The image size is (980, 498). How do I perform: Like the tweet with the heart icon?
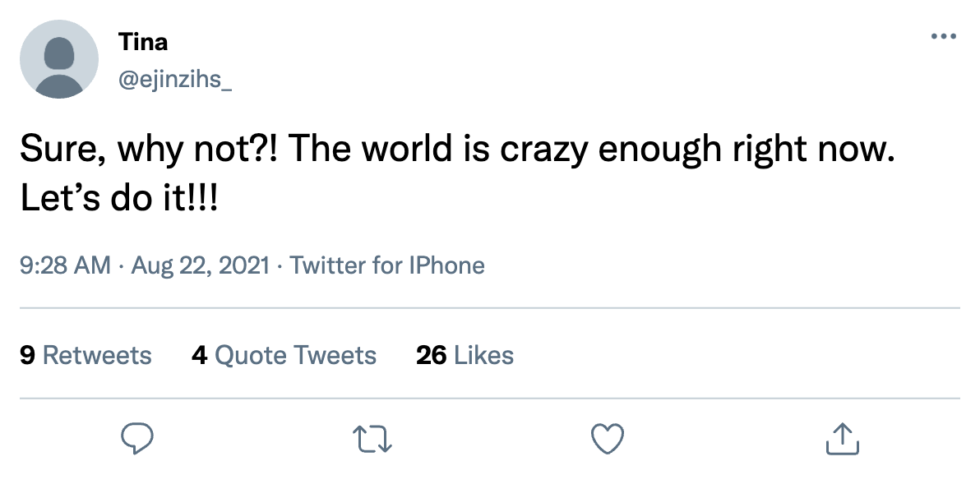[x=608, y=438]
